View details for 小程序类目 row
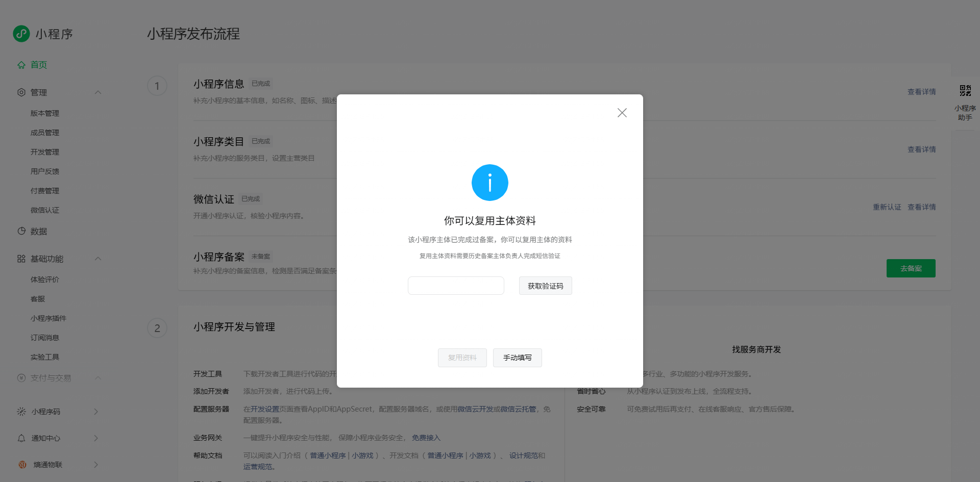980x482 pixels. pos(922,149)
